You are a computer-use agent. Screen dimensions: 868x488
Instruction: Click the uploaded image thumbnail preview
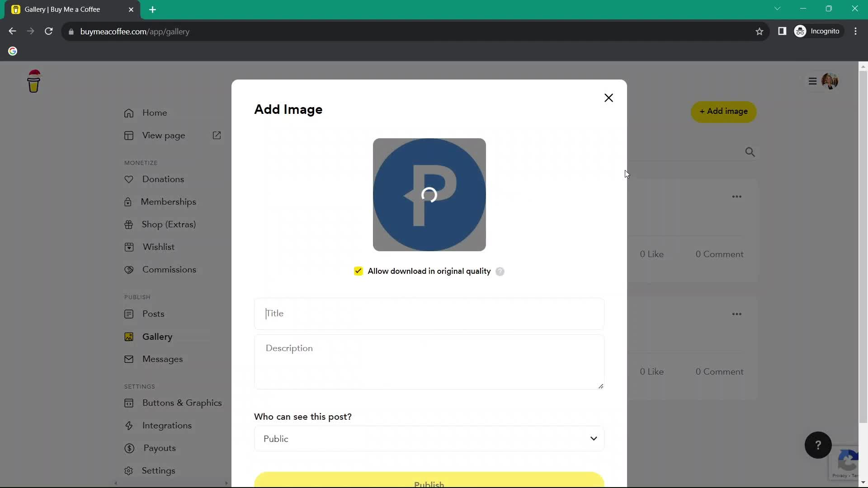pyautogui.click(x=429, y=195)
